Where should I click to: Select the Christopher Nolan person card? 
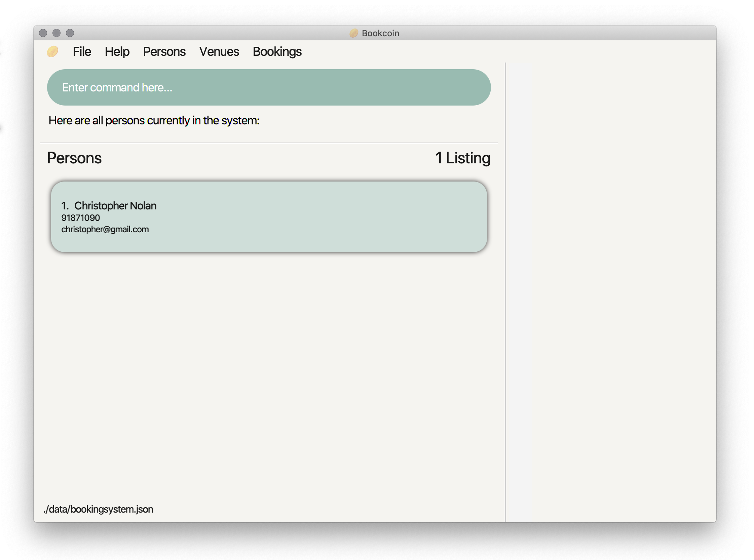point(269,217)
